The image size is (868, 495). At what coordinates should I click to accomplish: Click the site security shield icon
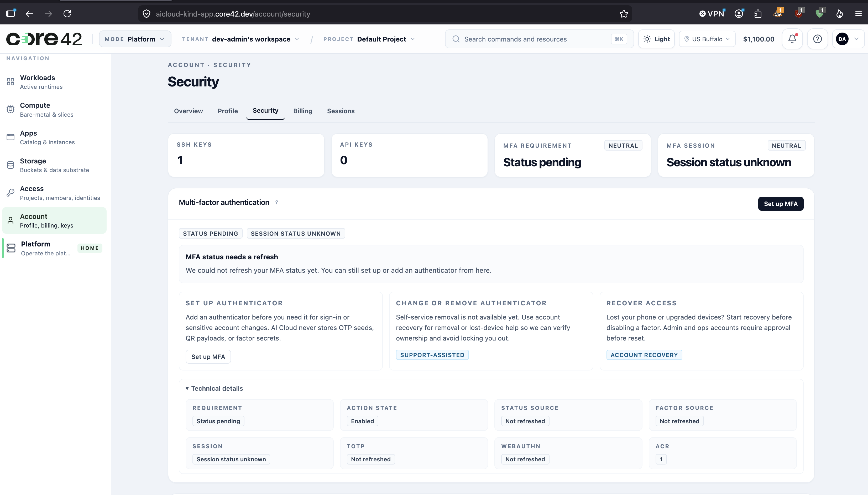147,14
